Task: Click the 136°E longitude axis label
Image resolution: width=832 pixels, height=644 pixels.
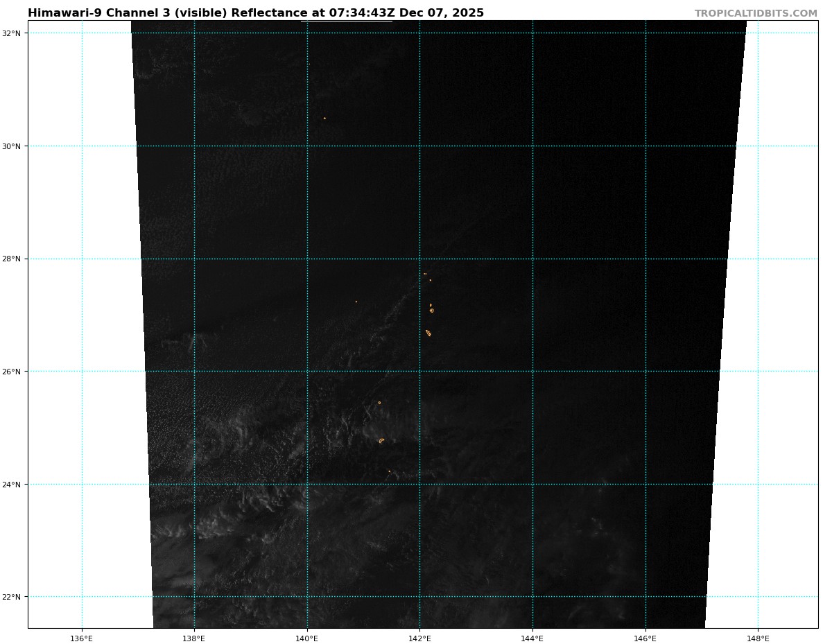Action: point(82,638)
